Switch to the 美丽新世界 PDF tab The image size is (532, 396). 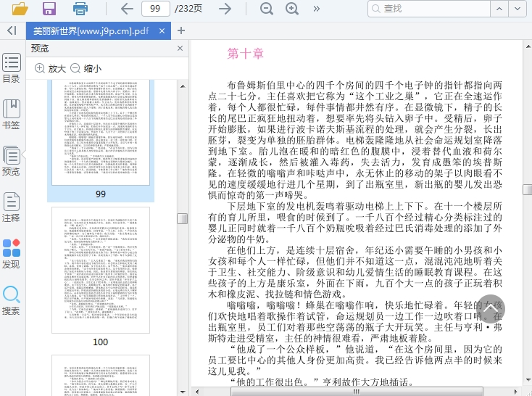[91, 30]
